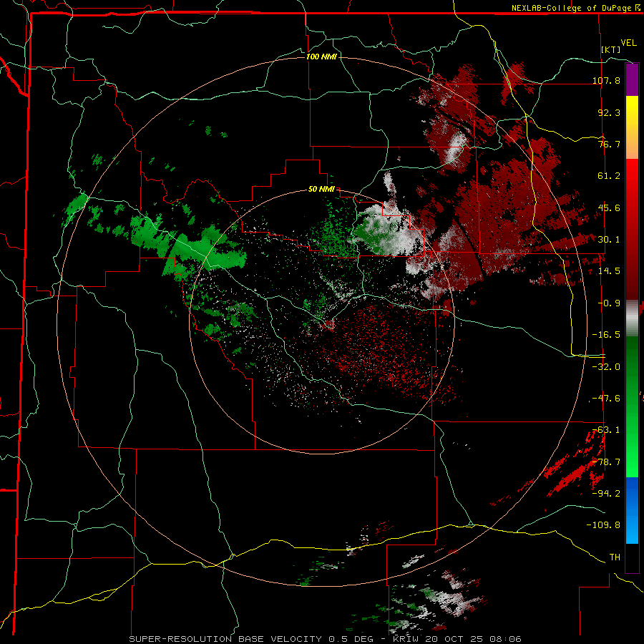Viewport: 644px width, 644px height.
Task: Click the -47.6 legend value
Action: click(x=606, y=399)
